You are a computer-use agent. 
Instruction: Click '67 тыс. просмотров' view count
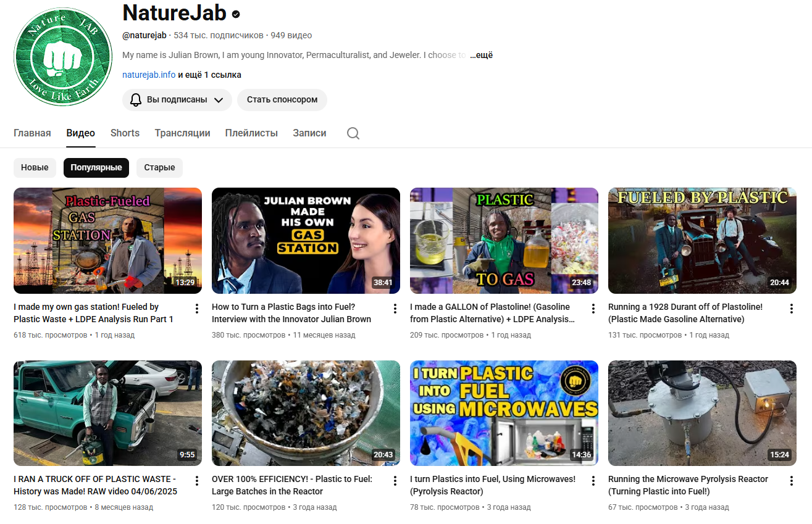643,507
